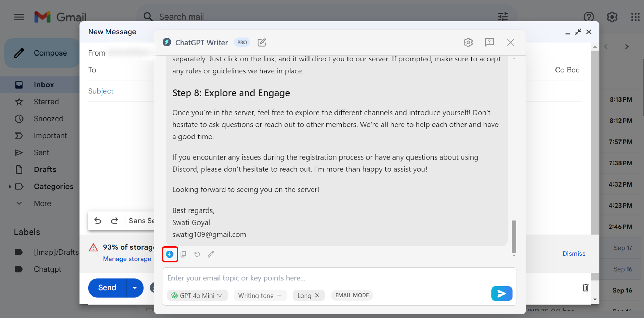Image resolution: width=644 pixels, height=318 pixels.
Task: Discard draft with trash icon
Action: coord(586,288)
